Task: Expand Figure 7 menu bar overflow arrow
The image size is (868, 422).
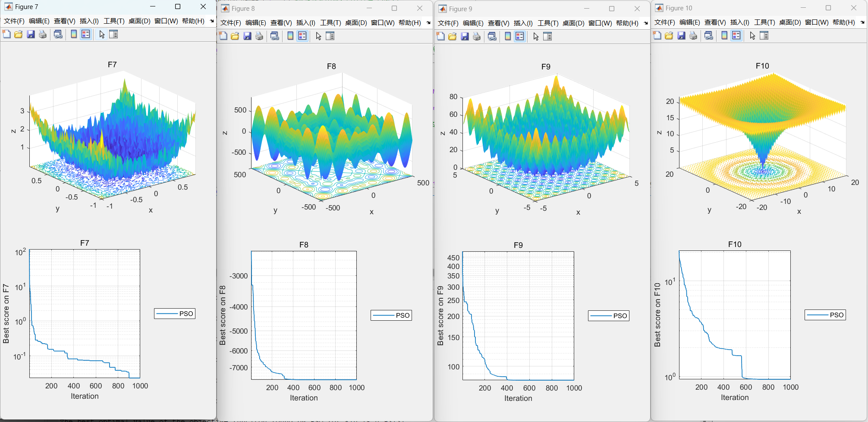Action: pyautogui.click(x=212, y=21)
